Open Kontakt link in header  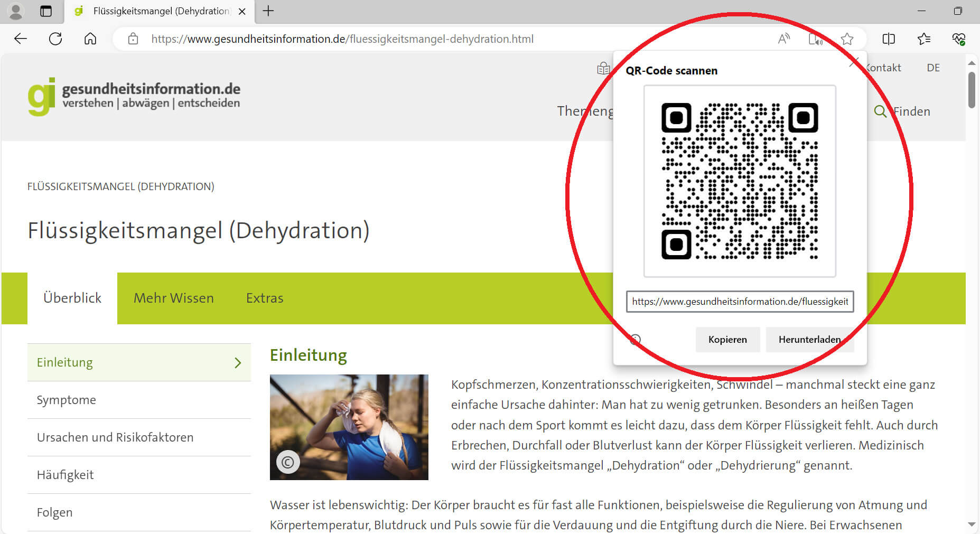click(883, 68)
